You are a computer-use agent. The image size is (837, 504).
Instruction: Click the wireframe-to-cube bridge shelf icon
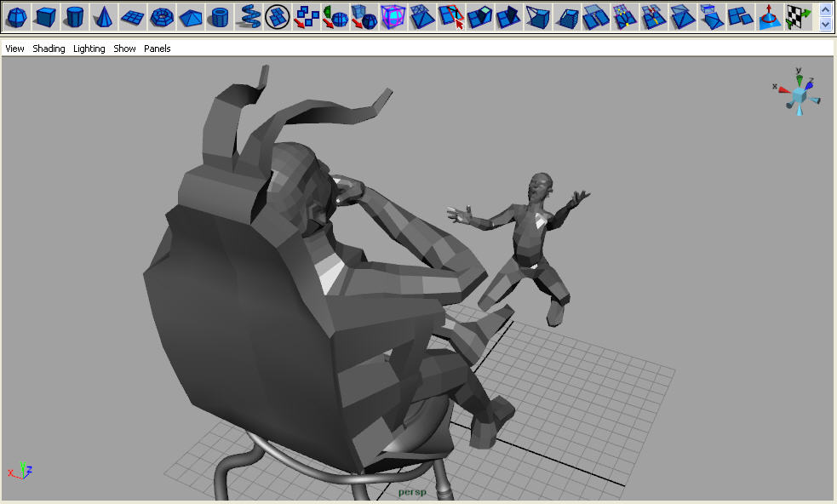pyautogui.click(x=538, y=17)
